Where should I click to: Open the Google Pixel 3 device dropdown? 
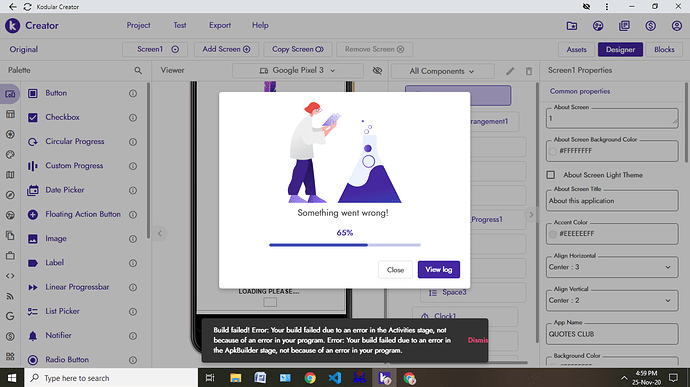(x=298, y=70)
